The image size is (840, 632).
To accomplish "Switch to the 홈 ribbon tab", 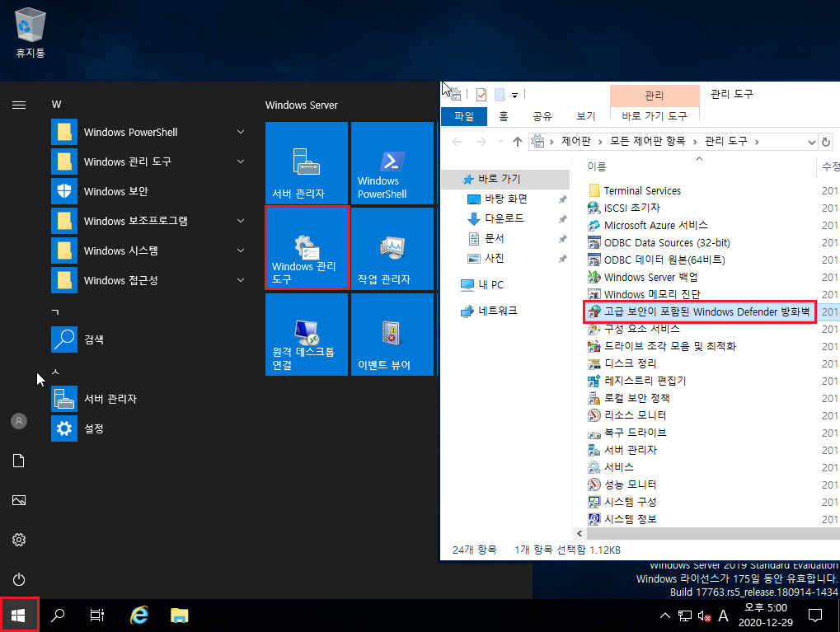I will click(504, 116).
